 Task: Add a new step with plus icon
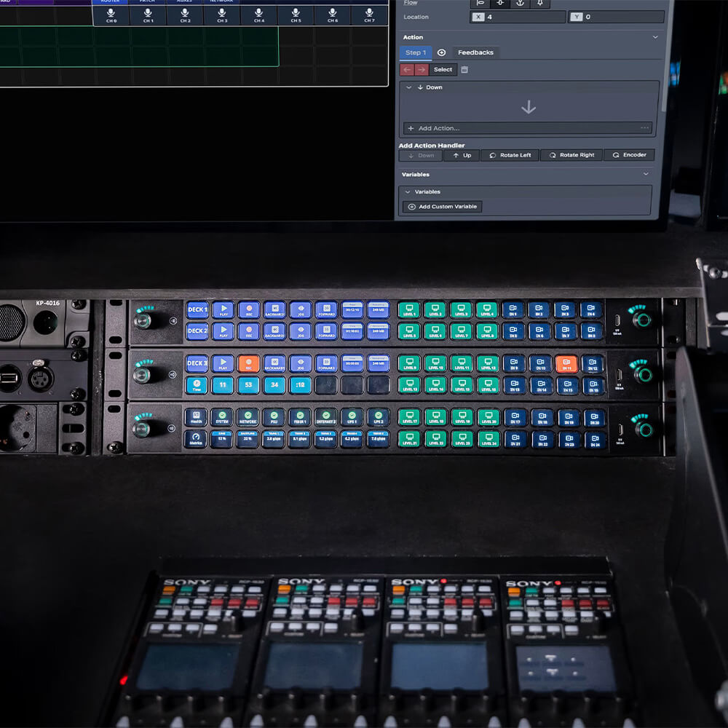(x=441, y=52)
